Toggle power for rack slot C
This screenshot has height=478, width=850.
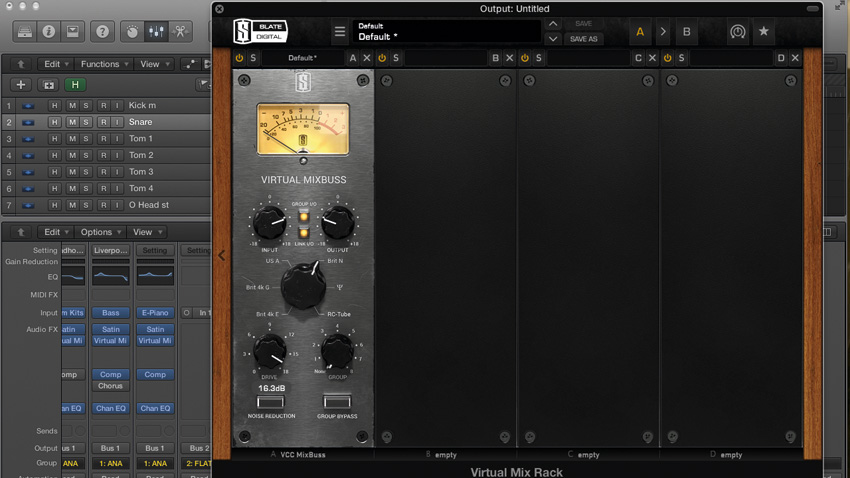click(525, 58)
